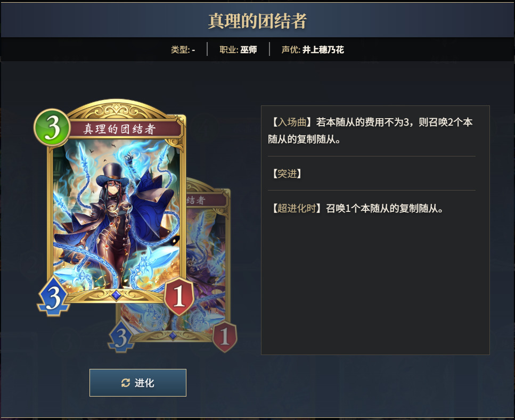Image resolution: width=515 pixels, height=420 pixels.
Task: Click the 职业 巫师 class label
Action: [238, 50]
